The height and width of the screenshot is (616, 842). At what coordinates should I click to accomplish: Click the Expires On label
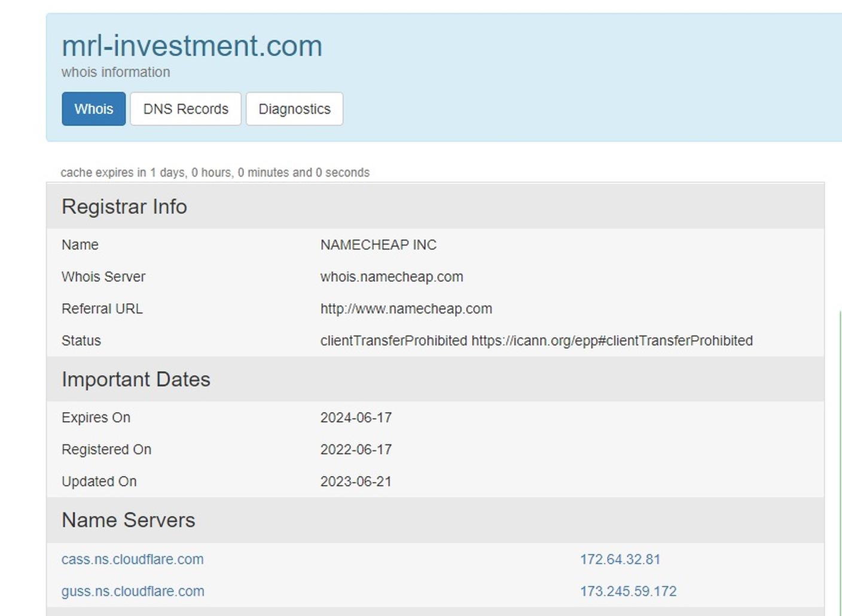click(96, 417)
